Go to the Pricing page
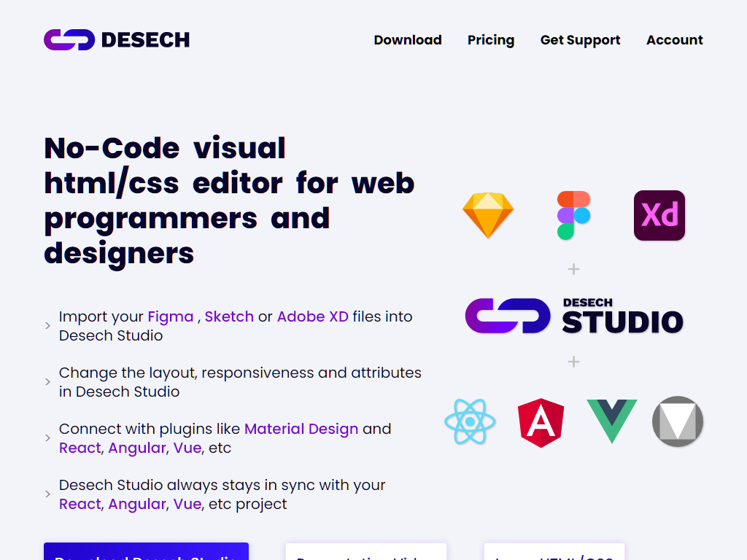 click(491, 41)
